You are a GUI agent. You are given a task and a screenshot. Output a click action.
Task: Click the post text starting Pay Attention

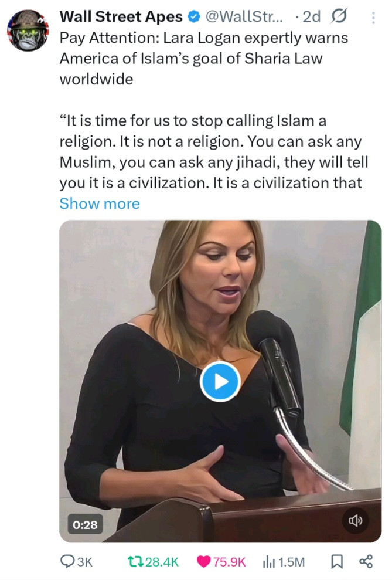click(203, 59)
